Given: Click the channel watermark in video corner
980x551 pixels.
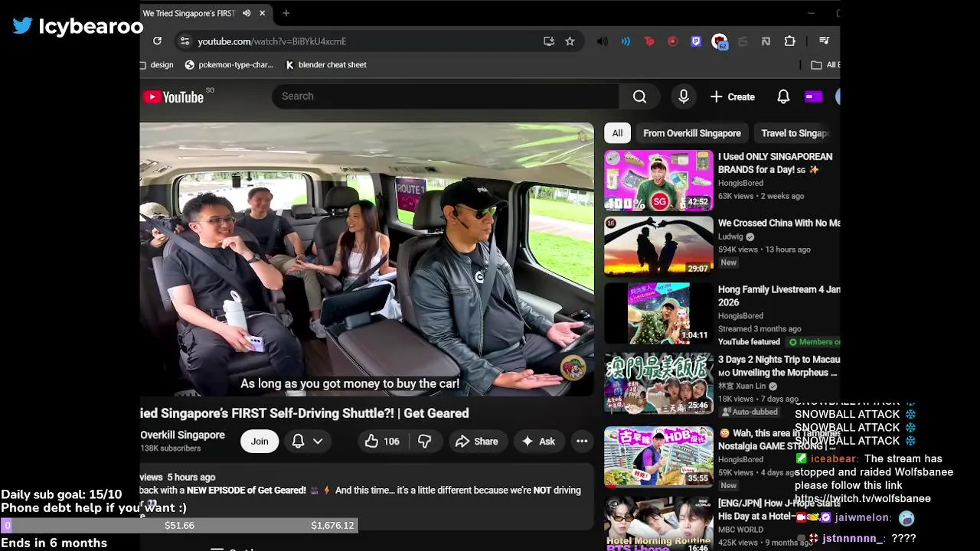Looking at the screenshot, I should 573,368.
